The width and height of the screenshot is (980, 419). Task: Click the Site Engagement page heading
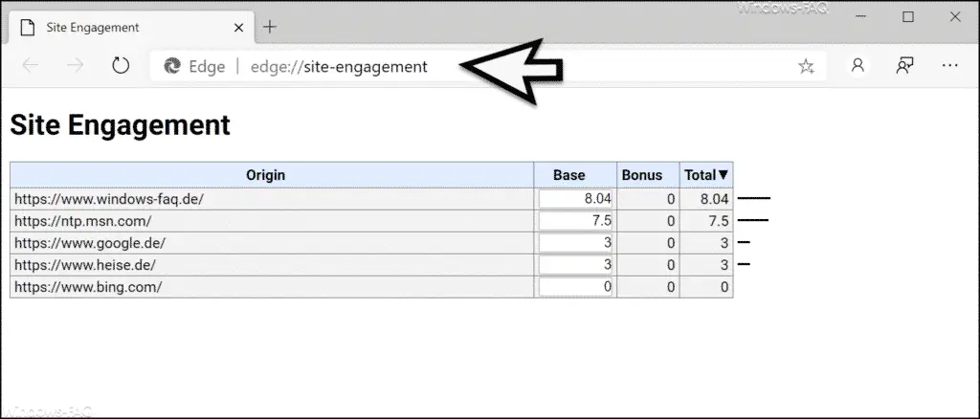[x=120, y=125]
